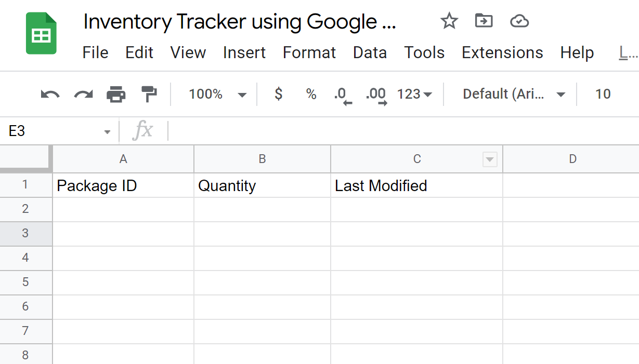Viewport: 639px width, 364px height.
Task: Open the Extensions menu
Action: point(502,52)
